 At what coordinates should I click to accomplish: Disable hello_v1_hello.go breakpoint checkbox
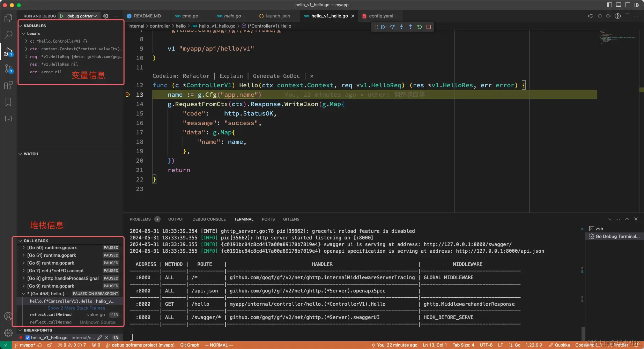click(28, 337)
